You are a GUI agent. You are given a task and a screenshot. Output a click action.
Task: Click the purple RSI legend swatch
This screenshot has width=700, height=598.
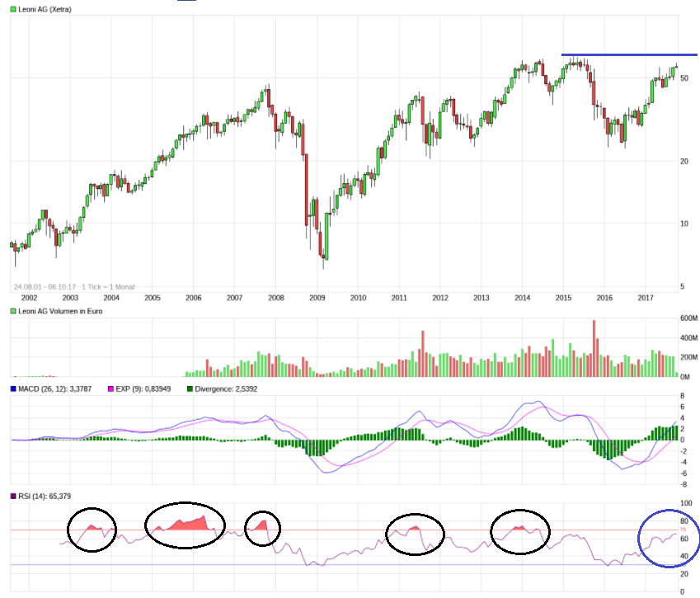[13, 497]
